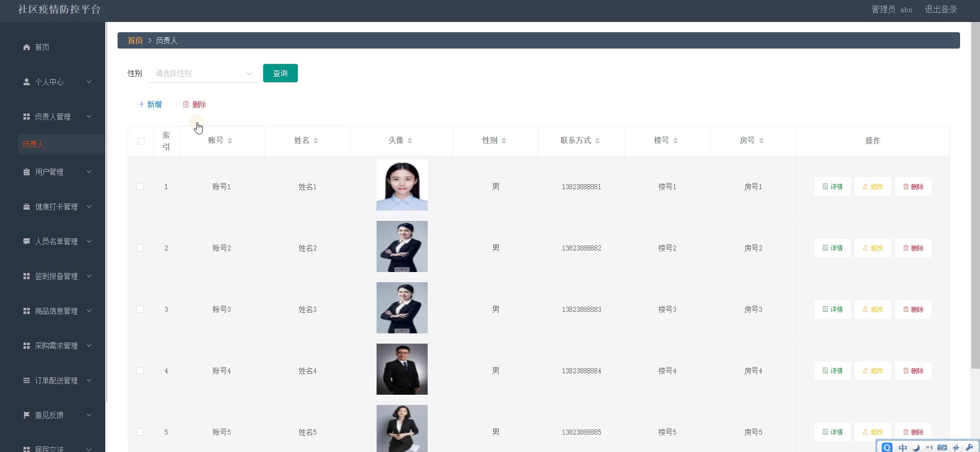Click the page vertical scrollbar
The width and height of the screenshot is (980, 452).
pyautogui.click(x=975, y=194)
